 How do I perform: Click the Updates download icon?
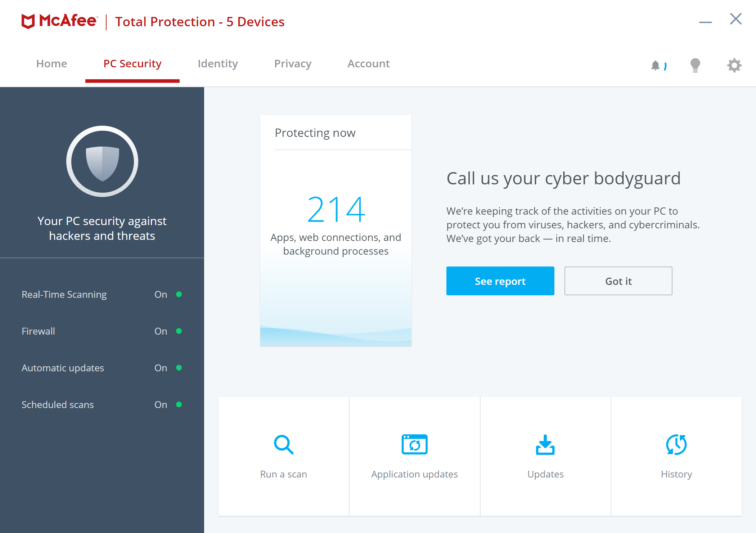click(545, 445)
